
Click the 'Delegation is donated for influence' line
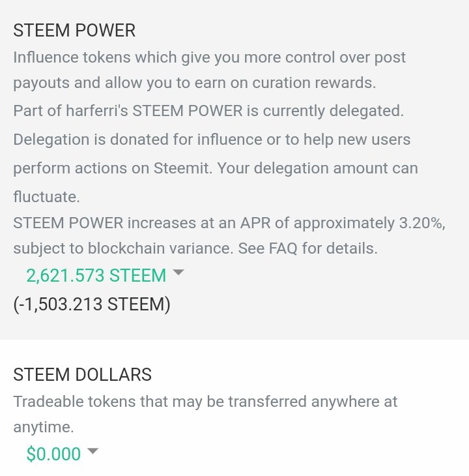212,140
